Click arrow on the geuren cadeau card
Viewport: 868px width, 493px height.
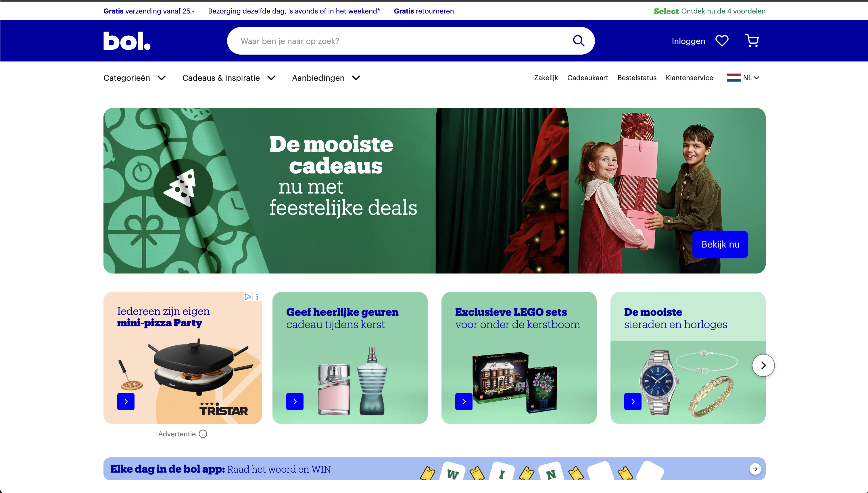[x=295, y=402]
